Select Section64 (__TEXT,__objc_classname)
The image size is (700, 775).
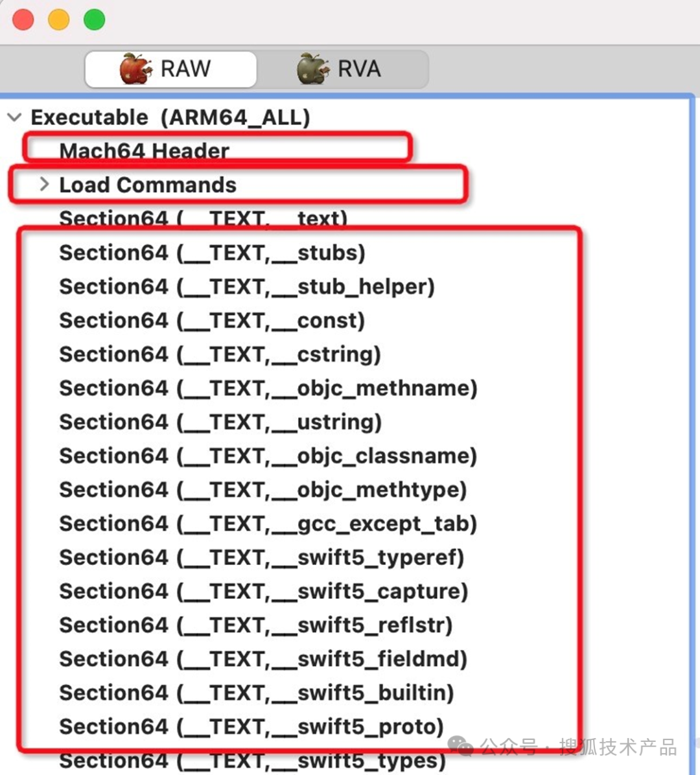tap(268, 456)
